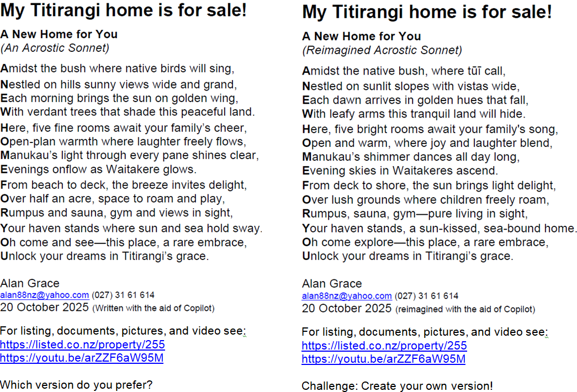Click line beginning "Here, five fine rooms await"
The width and height of the screenshot is (577, 392).
pos(123,128)
